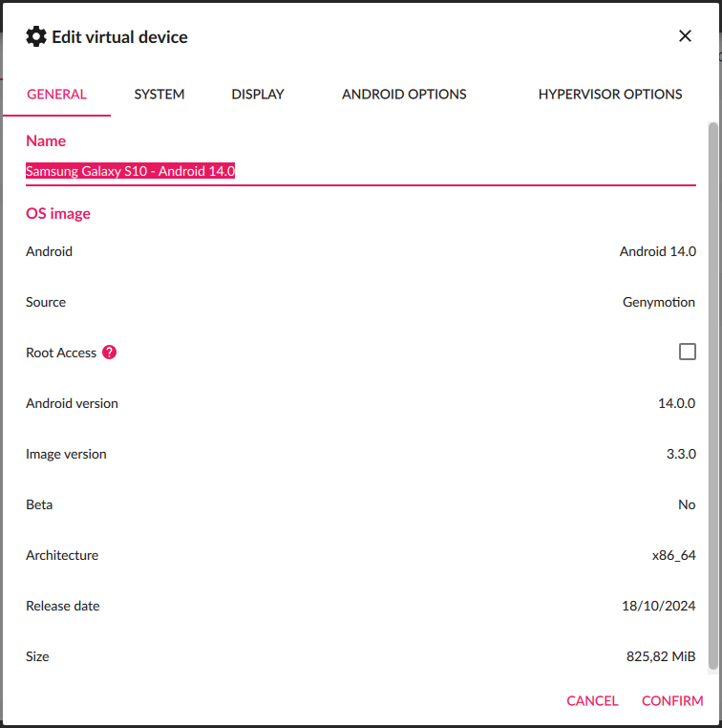Click the Release date '18/10/2024'
Screen dimensions: 722x728
click(658, 606)
